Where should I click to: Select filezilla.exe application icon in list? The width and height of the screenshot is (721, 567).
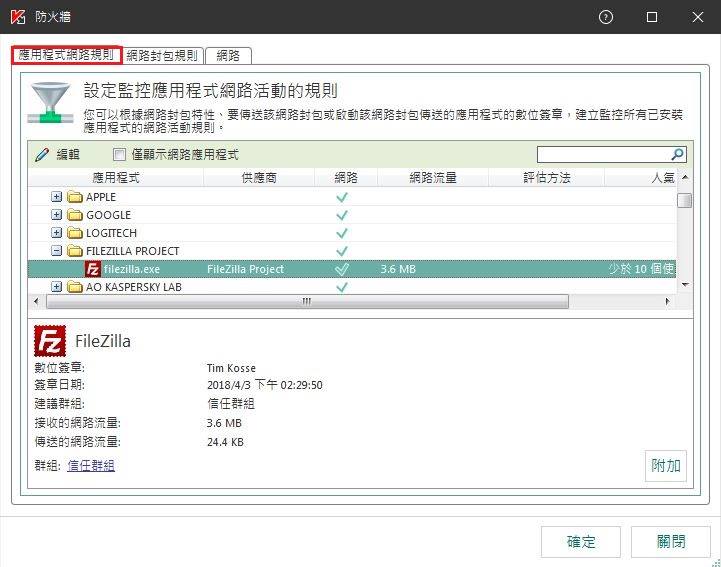93,269
